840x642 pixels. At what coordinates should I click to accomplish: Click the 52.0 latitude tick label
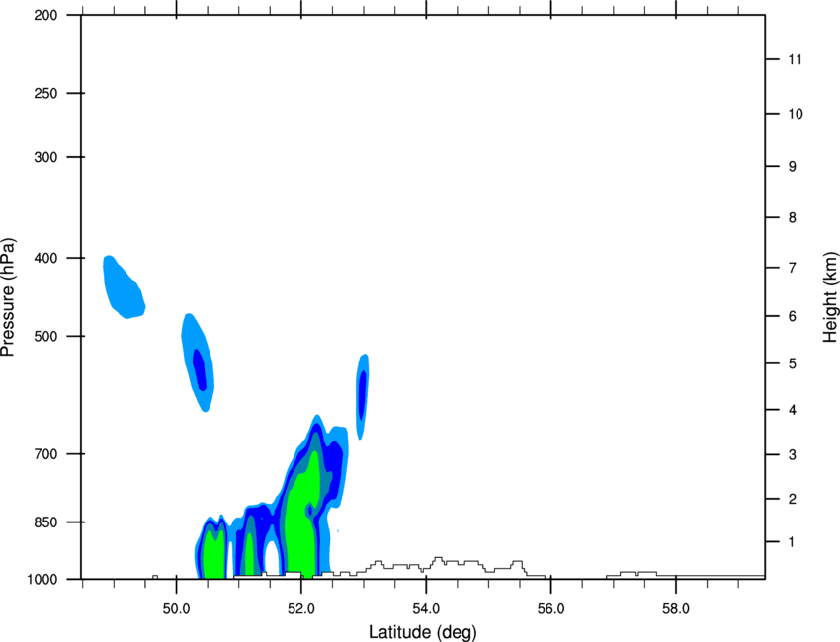(301, 609)
